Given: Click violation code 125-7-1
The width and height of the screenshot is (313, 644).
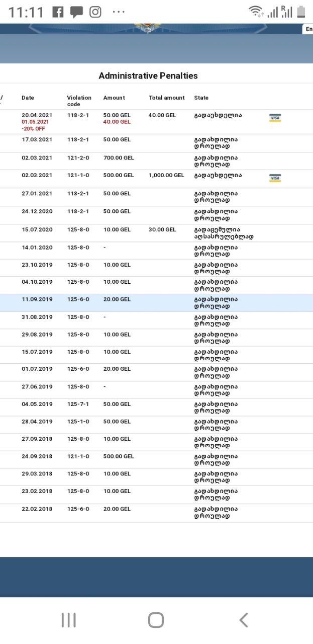Looking at the screenshot, I should pos(78,404).
